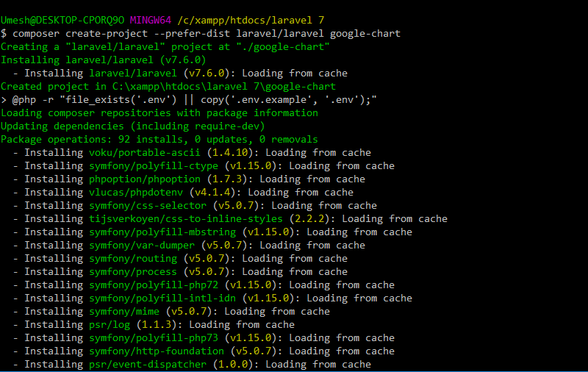Click the psr/event-dispatcher package name

click(148, 365)
